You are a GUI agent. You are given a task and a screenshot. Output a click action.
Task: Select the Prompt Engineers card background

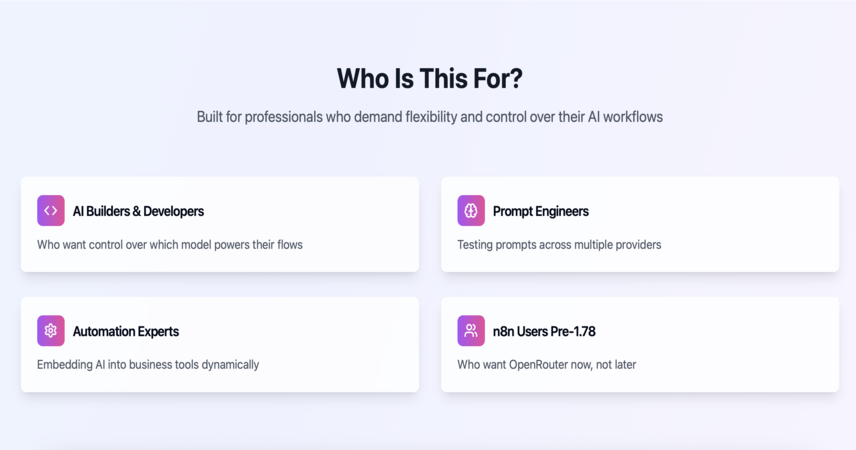click(x=640, y=224)
